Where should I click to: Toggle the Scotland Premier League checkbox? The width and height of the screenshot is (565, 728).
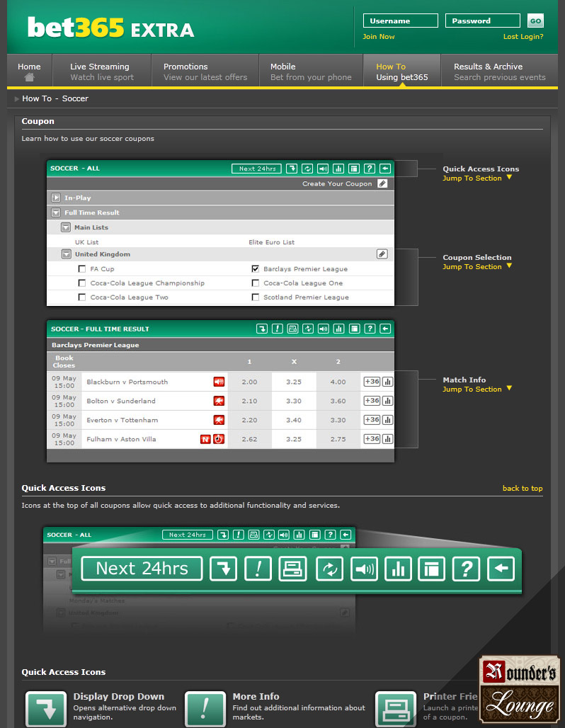click(x=256, y=297)
